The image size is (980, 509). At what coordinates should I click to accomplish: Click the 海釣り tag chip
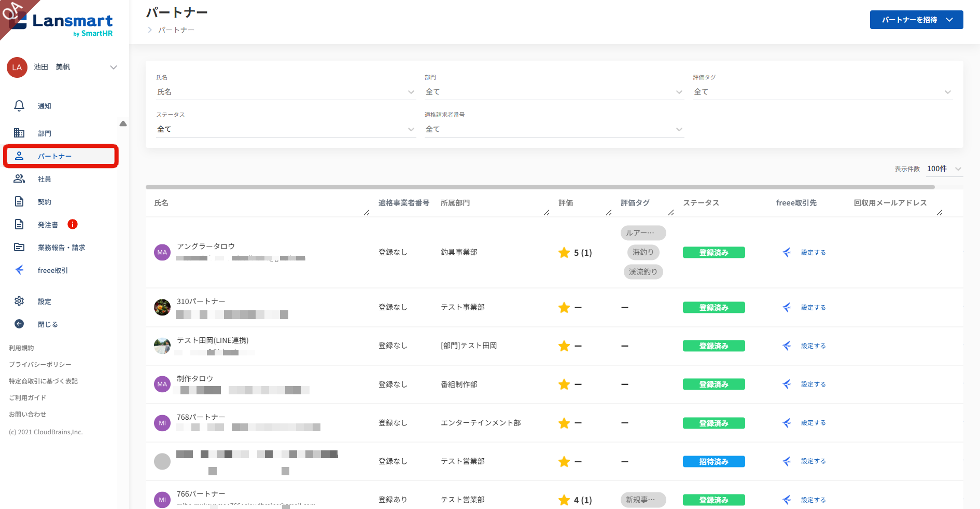pyautogui.click(x=643, y=252)
